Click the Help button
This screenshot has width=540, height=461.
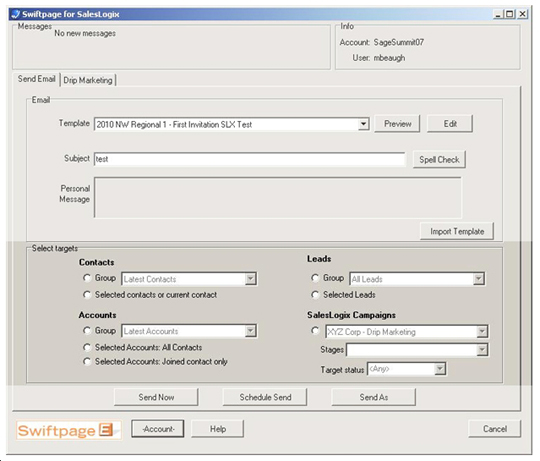(218, 429)
